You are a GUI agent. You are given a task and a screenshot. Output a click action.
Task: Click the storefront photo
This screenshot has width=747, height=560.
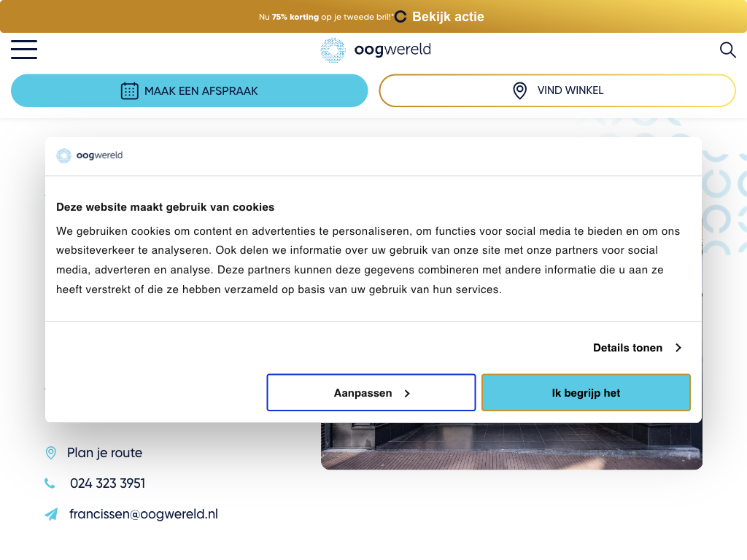pos(511,446)
